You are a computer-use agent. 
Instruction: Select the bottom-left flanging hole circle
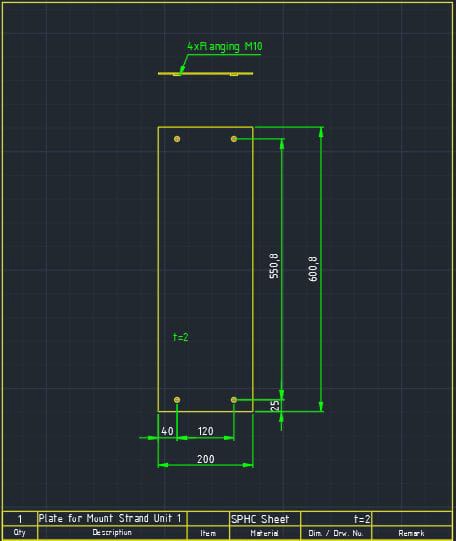point(177,400)
